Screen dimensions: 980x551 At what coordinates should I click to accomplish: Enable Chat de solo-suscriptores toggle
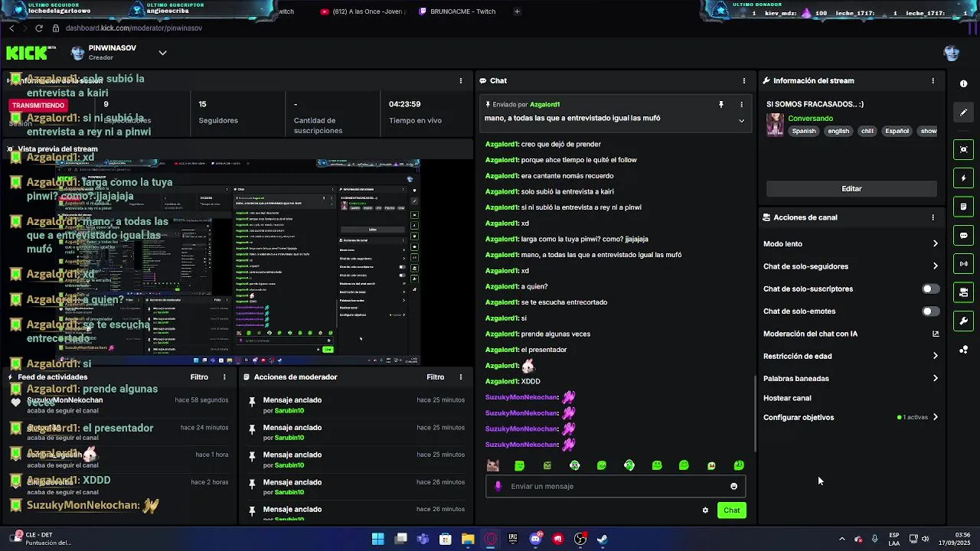click(930, 289)
